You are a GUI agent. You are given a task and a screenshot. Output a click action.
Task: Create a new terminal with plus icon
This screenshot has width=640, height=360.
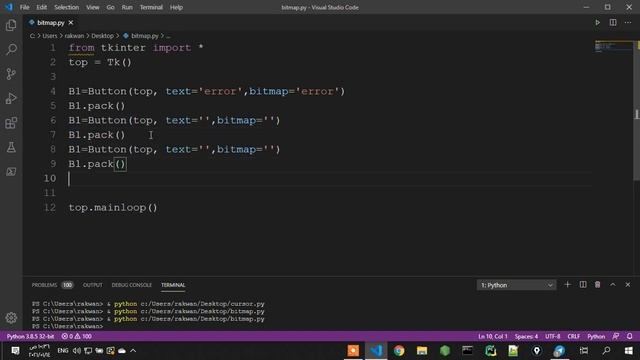(567, 284)
